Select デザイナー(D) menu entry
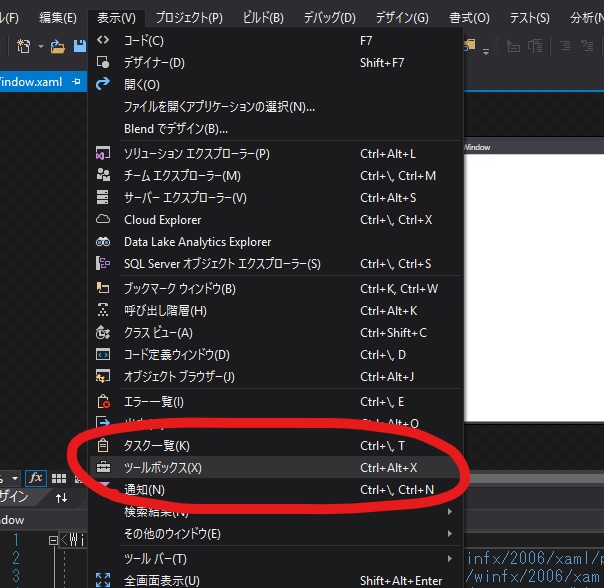Screen dimensions: 604x588 pos(275,62)
